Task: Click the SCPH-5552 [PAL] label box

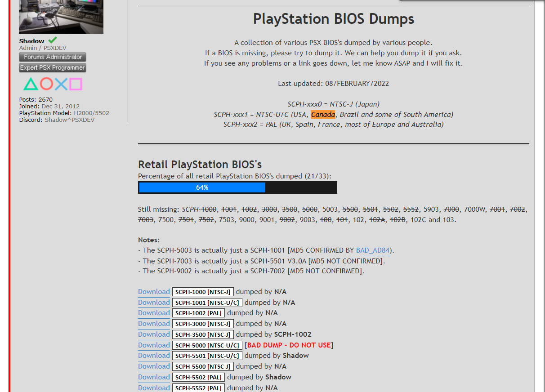Action: pos(198,388)
